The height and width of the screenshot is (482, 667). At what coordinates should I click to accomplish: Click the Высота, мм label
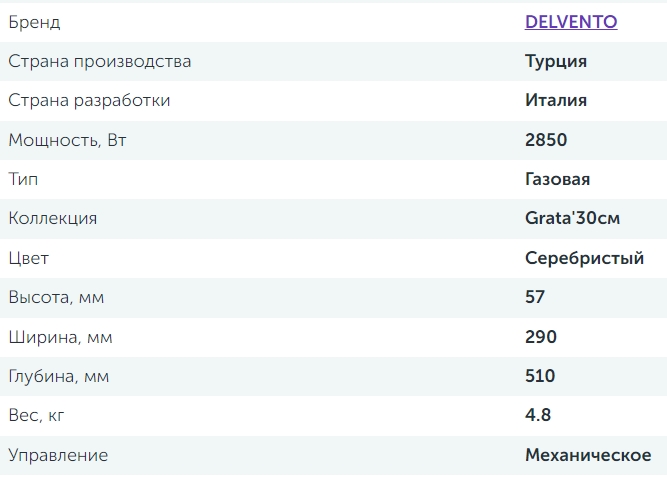[x=56, y=297]
